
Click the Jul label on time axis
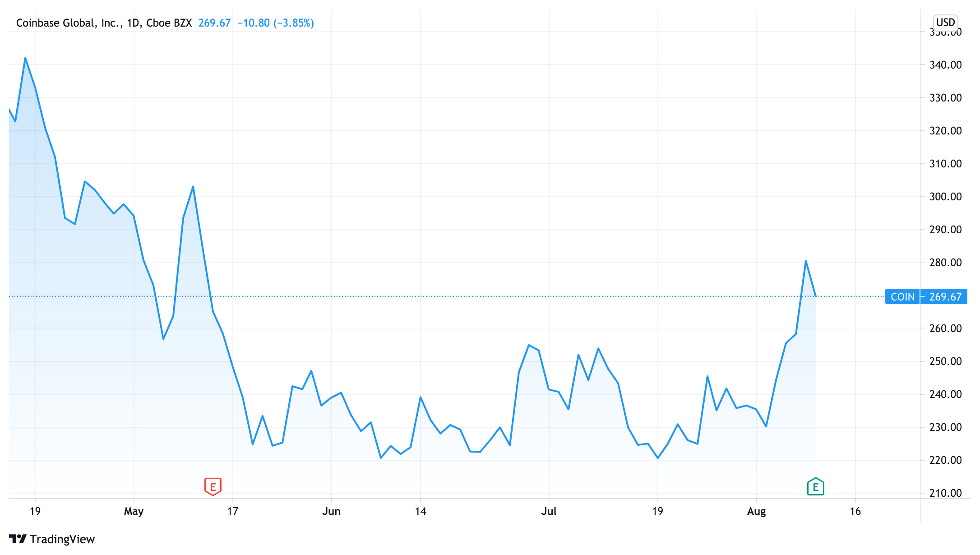pos(549,512)
